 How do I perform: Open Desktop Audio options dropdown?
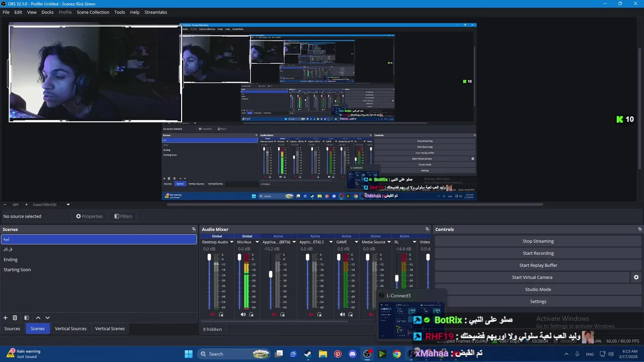click(x=231, y=242)
